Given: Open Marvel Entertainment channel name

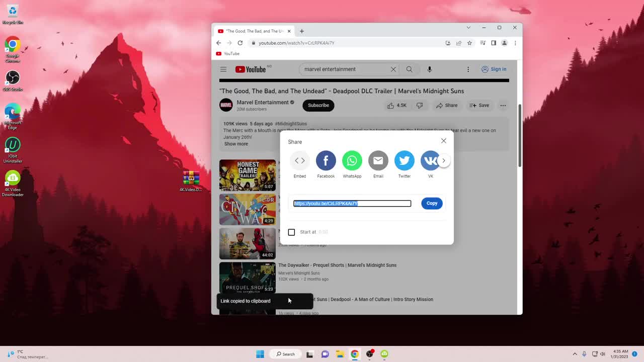Looking at the screenshot, I should point(263,102).
